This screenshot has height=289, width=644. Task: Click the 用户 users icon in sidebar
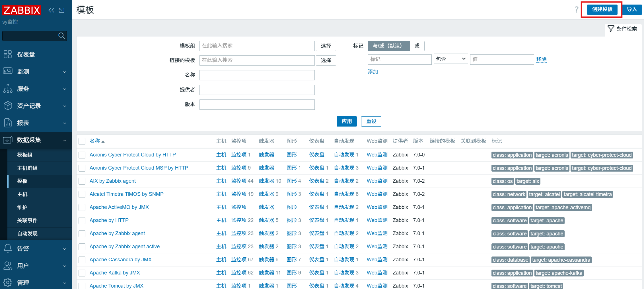(8, 266)
